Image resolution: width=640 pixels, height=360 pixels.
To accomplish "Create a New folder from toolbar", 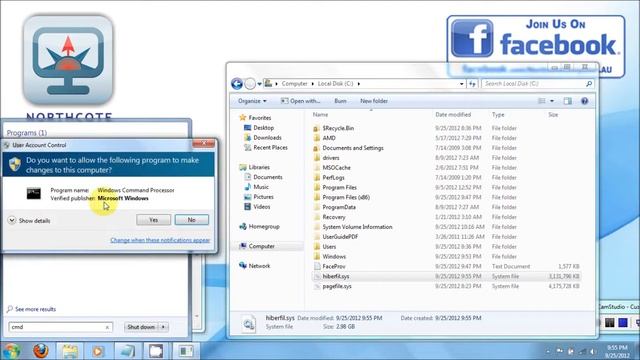I will (x=374, y=101).
